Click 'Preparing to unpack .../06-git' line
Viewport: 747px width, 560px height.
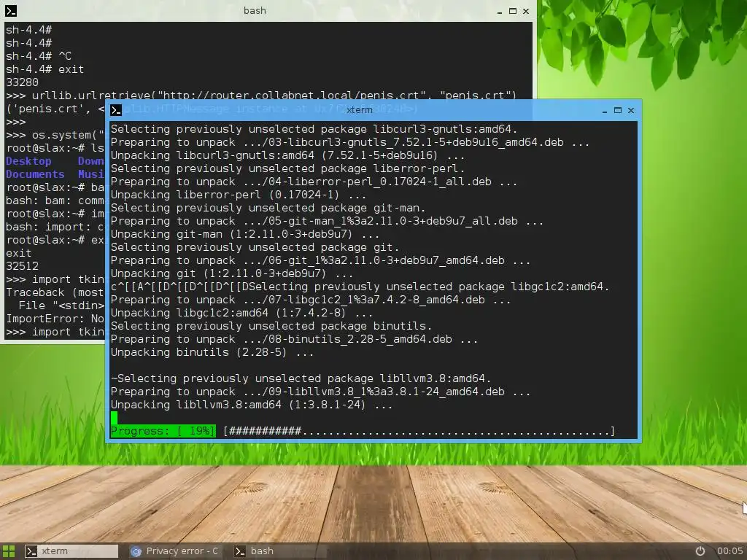pyautogui.click(x=320, y=260)
